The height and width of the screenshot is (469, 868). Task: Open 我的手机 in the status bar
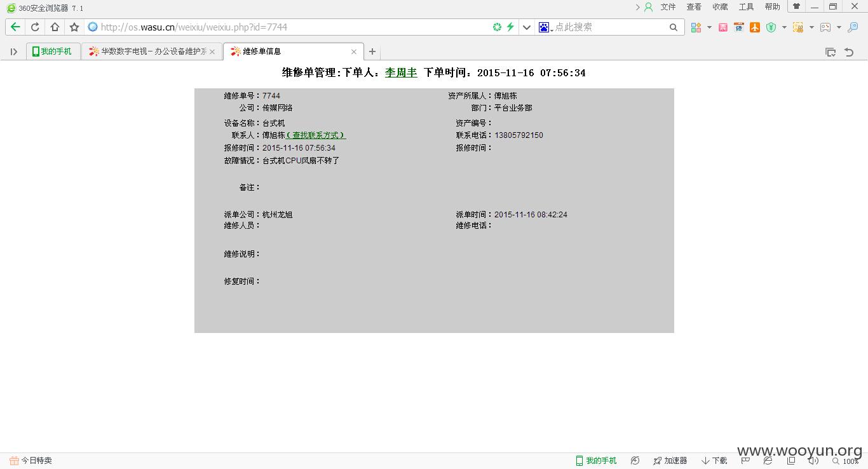[x=596, y=461]
